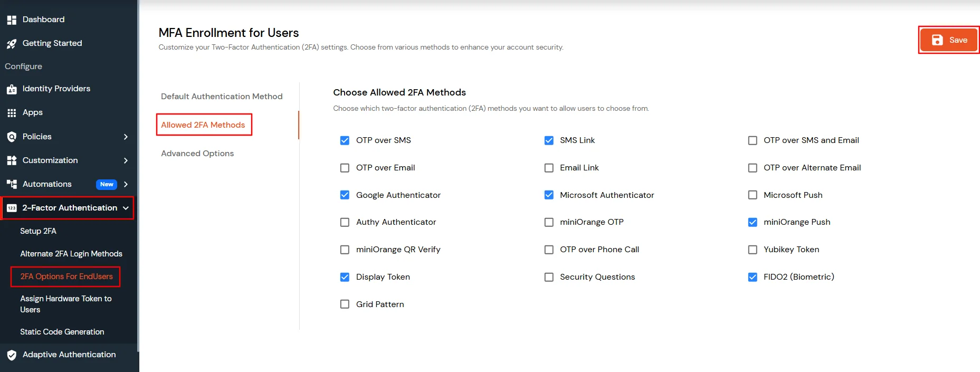The width and height of the screenshot is (980, 372).
Task: Select the Adaptive Authentication shield icon
Action: click(12, 355)
